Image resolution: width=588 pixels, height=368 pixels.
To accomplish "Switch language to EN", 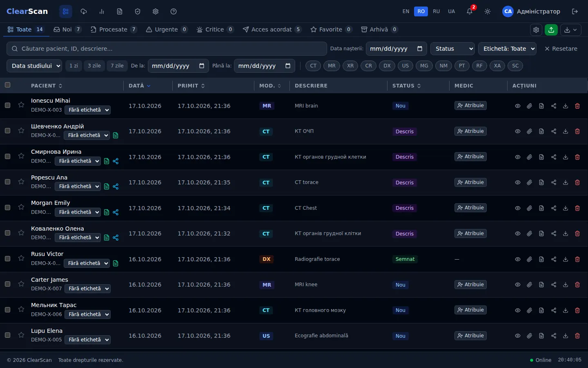I will [406, 11].
